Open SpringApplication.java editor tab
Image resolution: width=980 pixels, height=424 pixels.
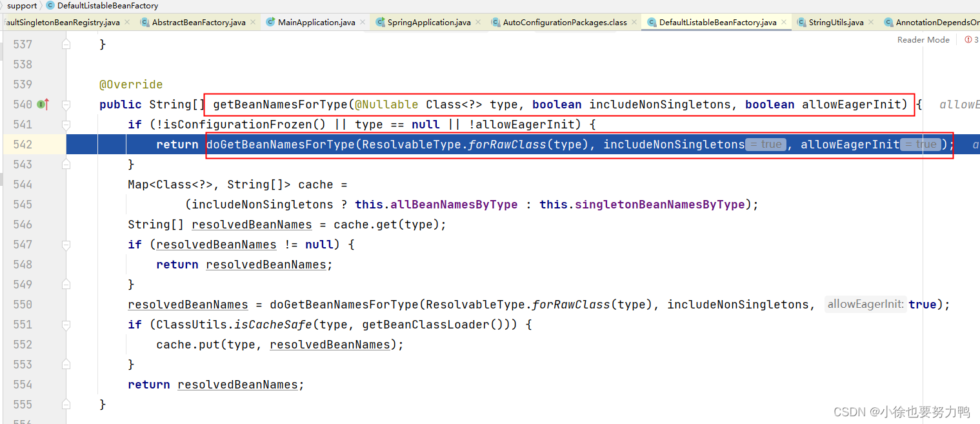point(429,22)
